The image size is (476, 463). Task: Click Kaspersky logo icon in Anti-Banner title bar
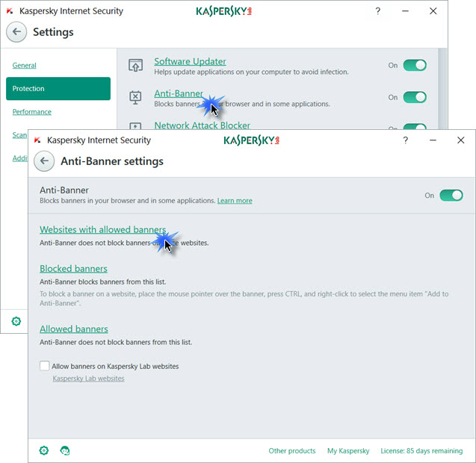pos(37,140)
